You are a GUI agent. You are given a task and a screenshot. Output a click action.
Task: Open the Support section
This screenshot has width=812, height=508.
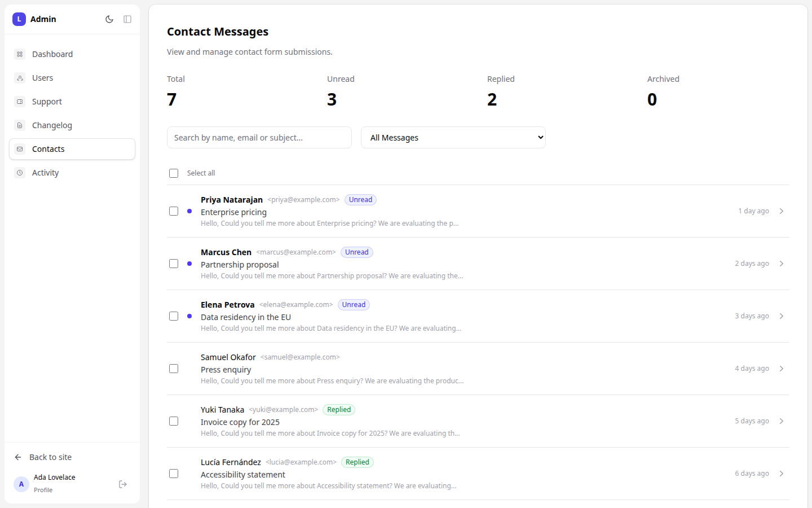(72, 102)
